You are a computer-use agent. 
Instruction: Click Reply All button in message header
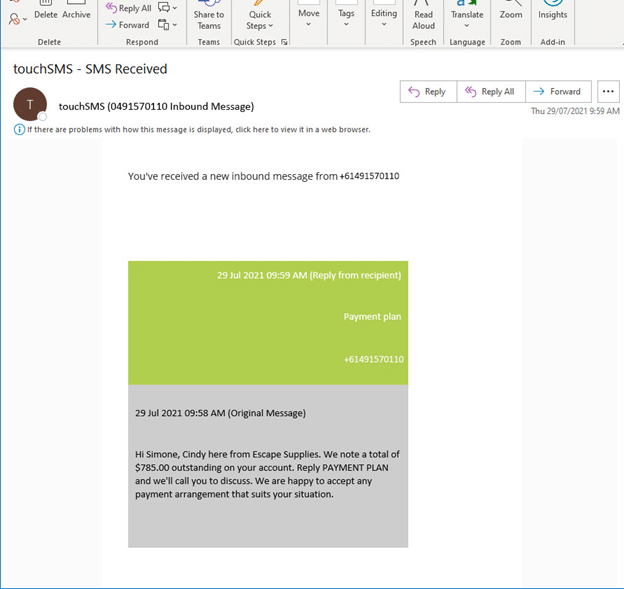click(x=489, y=92)
